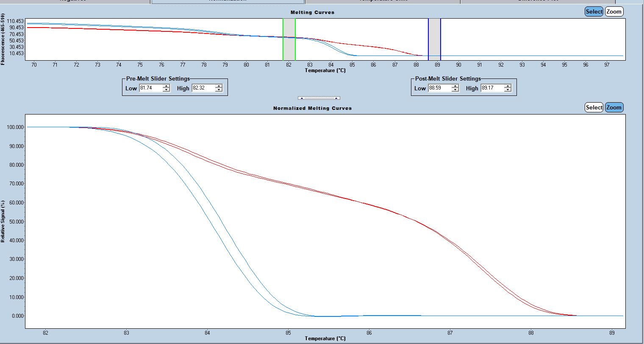Click the blue post-melt slider band on chart
This screenshot has height=344, width=644.
tap(434, 39)
